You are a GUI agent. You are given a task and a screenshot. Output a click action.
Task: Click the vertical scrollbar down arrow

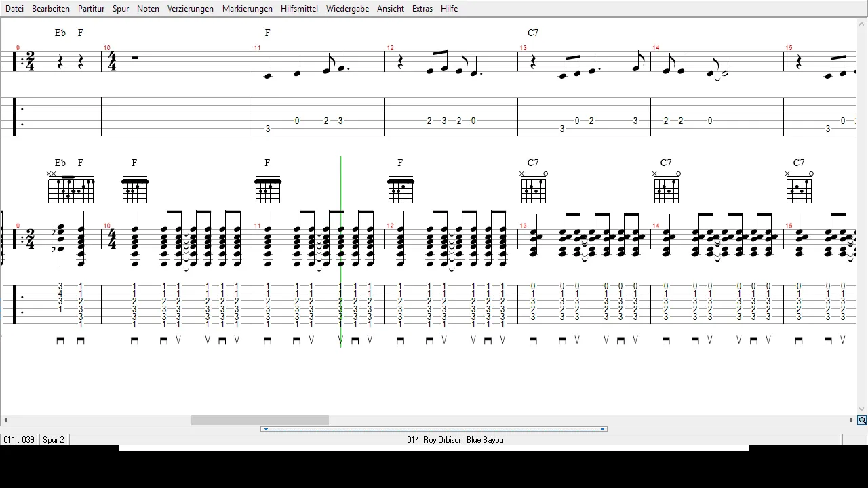pyautogui.click(x=862, y=409)
